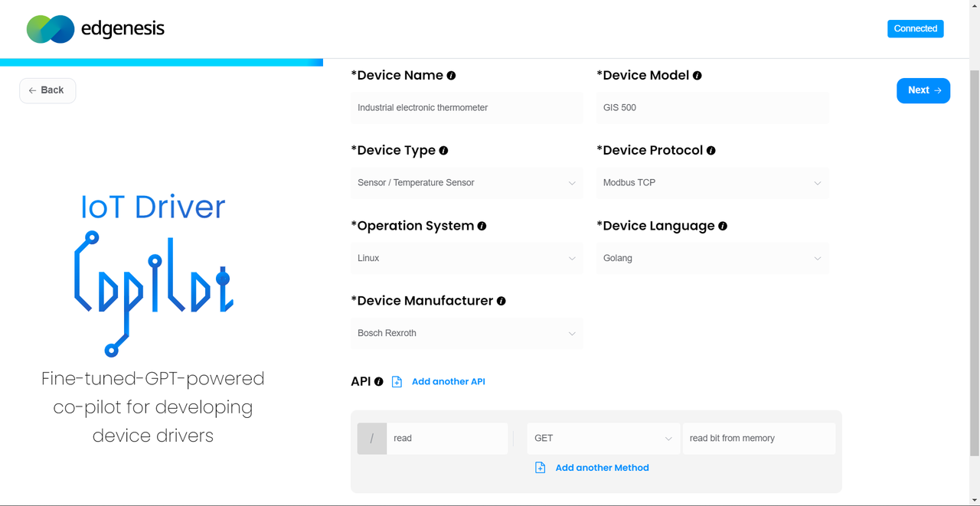This screenshot has width=980, height=506.
Task: Click the info icon beside Device Model
Action: tap(697, 76)
